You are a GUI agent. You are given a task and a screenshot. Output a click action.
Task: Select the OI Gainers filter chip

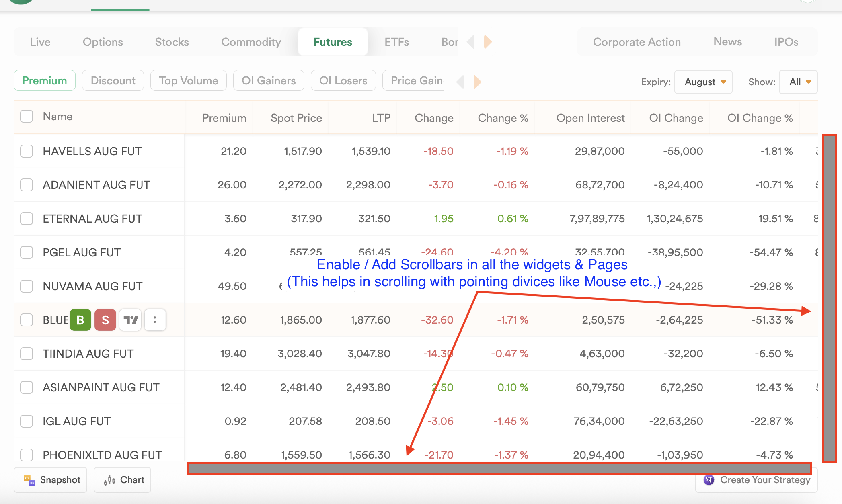(269, 80)
